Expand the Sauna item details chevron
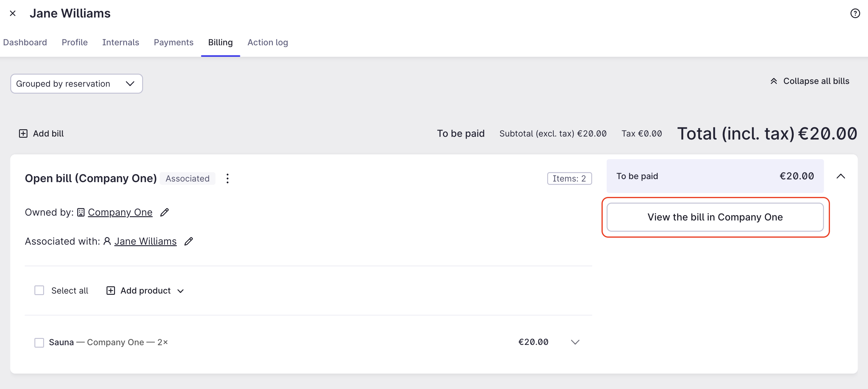Viewport: 868px width, 389px height. coord(575,342)
